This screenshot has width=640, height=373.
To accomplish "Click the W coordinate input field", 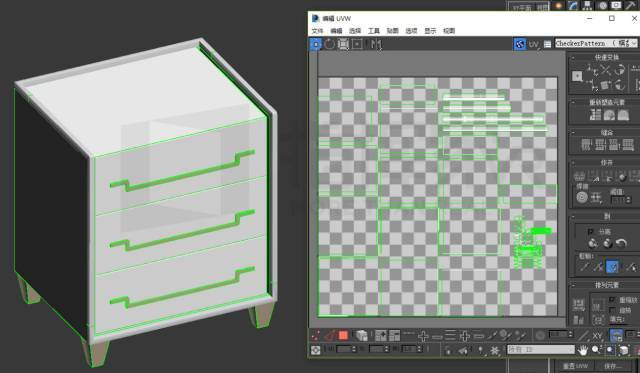I will [409, 349].
